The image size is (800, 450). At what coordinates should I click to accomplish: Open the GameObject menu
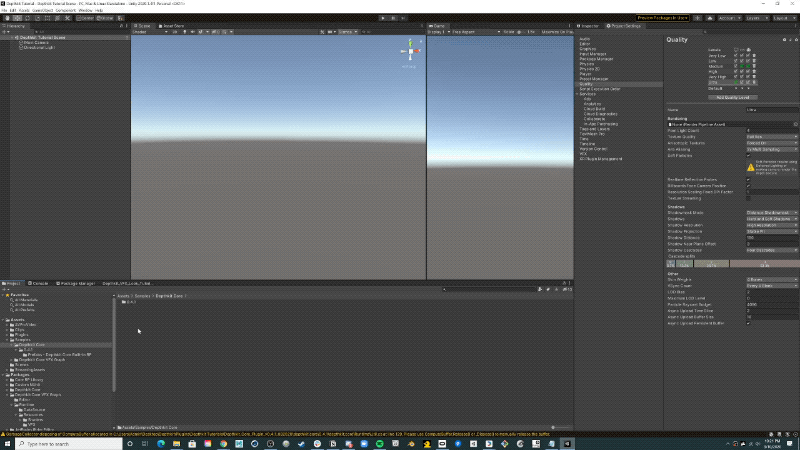[x=41, y=10]
